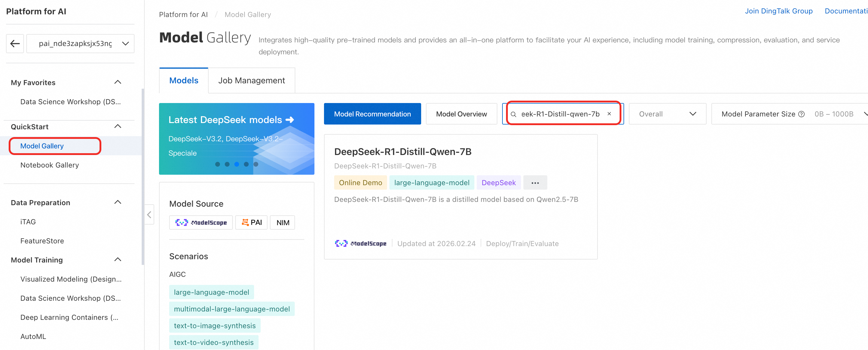Show more tags with the ellipsis button

(x=535, y=183)
